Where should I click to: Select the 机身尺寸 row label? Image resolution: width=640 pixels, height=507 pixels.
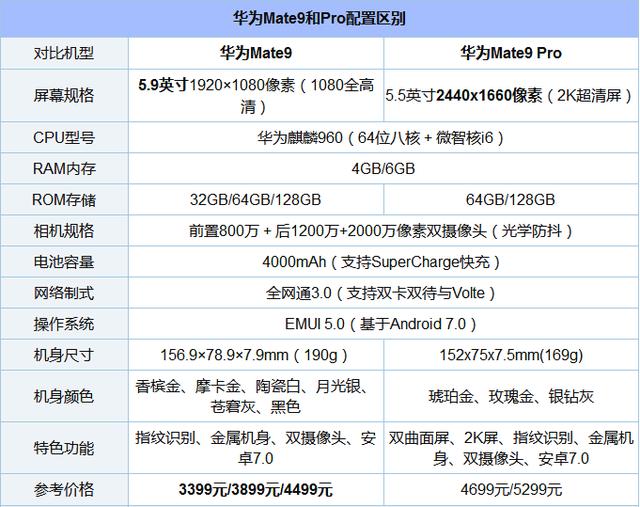pos(64,355)
